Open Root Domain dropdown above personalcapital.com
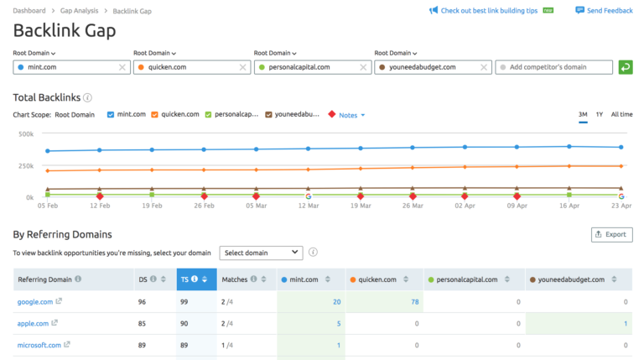 click(x=275, y=53)
